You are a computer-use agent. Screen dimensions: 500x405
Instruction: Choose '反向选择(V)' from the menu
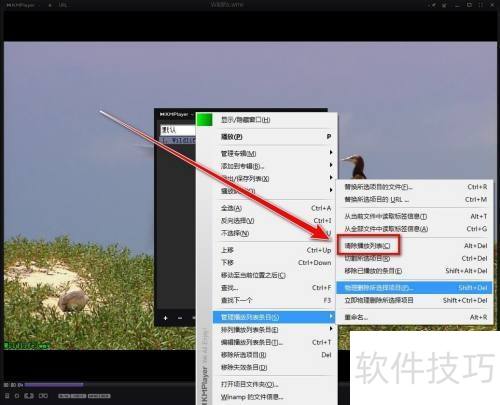click(275, 221)
